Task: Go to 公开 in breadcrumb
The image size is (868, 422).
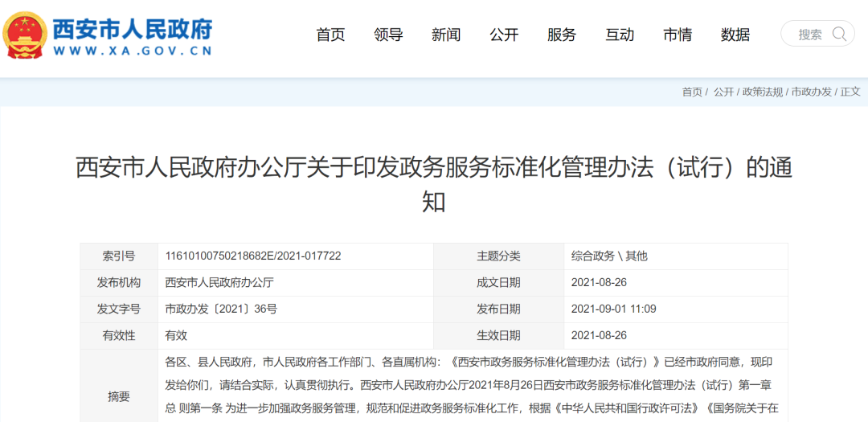Action: pos(723,92)
